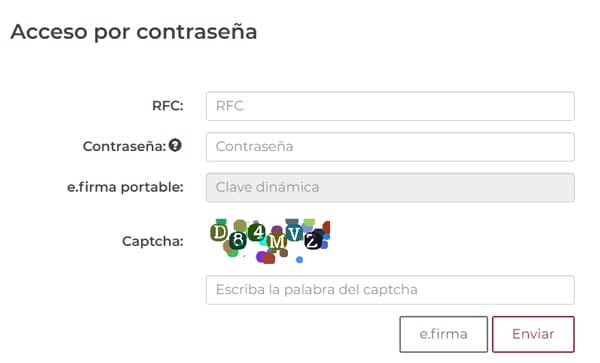Screen dimensions: 600x363
Task: Focus the RFC text field
Action: [390, 106]
